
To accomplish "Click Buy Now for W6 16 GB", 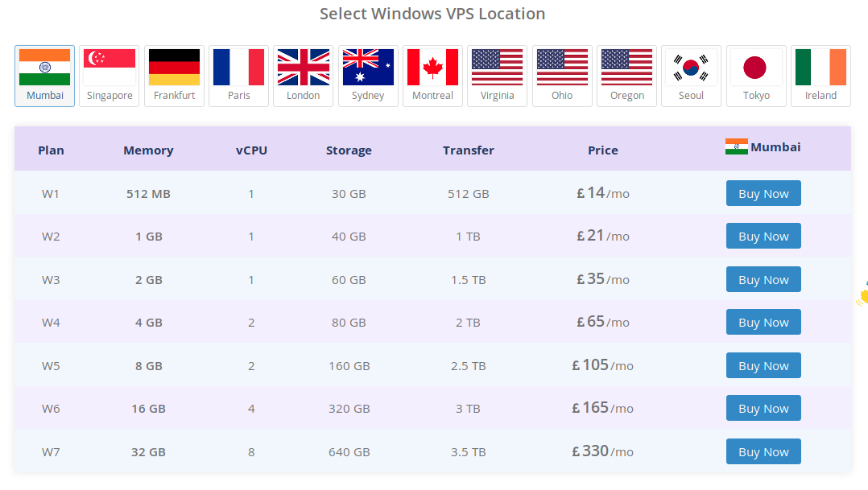I will coord(763,409).
